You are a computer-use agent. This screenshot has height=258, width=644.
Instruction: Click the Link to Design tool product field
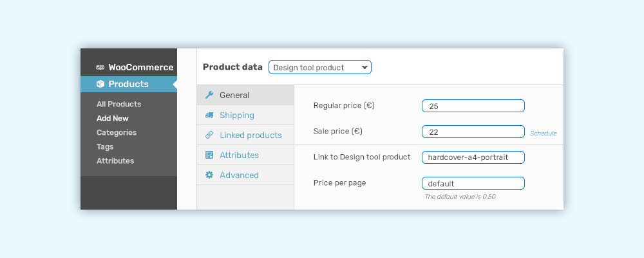(x=473, y=157)
